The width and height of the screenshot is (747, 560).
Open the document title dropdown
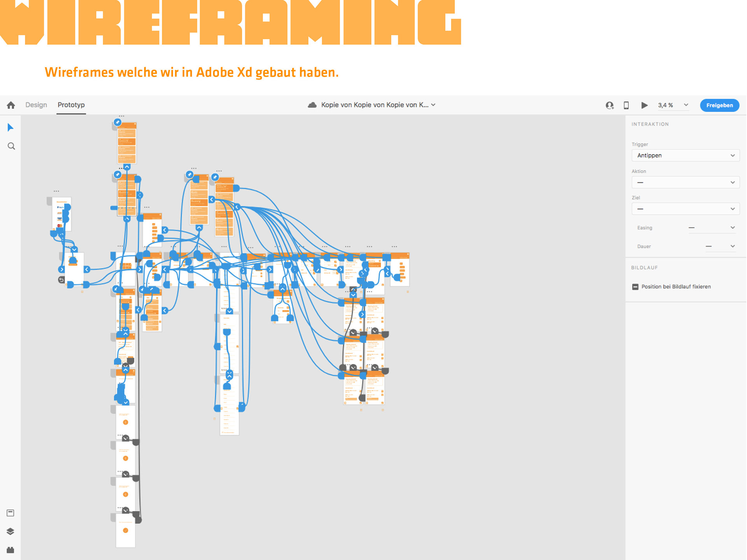[433, 105]
